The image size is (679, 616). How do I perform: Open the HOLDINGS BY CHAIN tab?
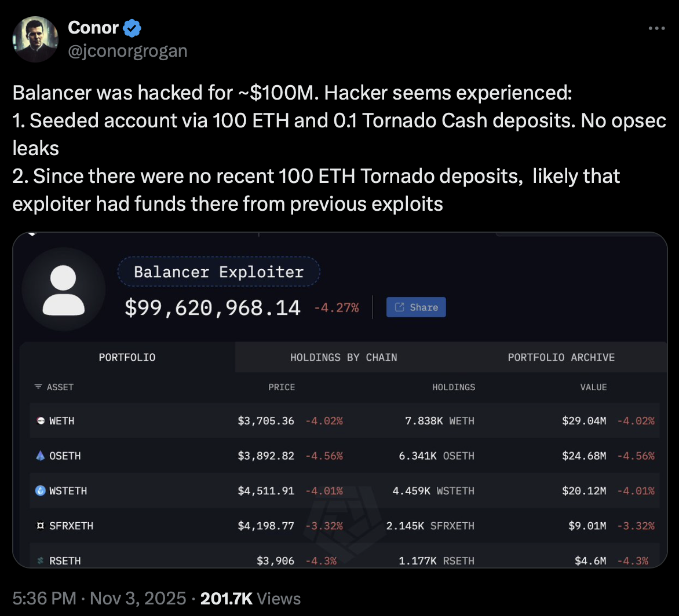(x=344, y=357)
